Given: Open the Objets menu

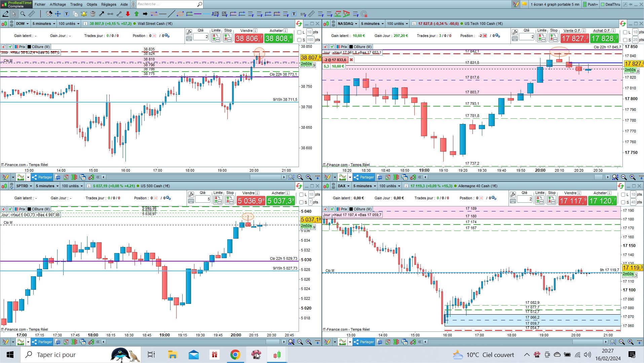Looking at the screenshot, I should 92,4.
